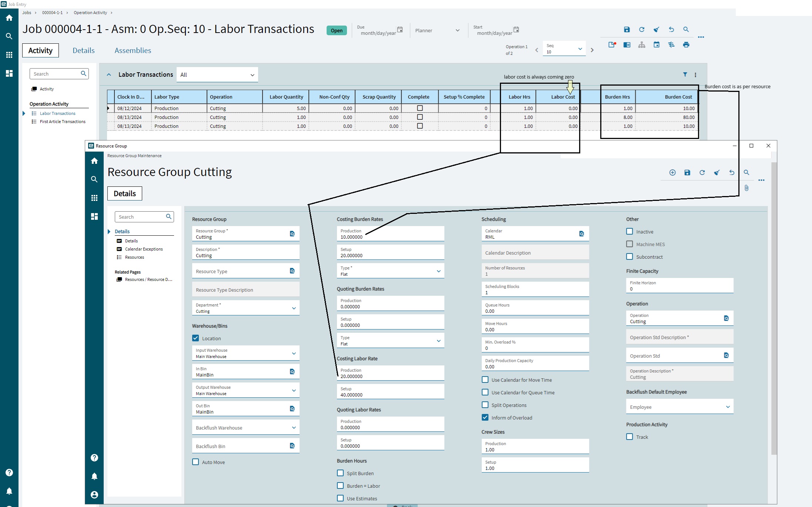The image size is (812, 507).
Task: Click Jobs breadcrumb link
Action: (27, 13)
